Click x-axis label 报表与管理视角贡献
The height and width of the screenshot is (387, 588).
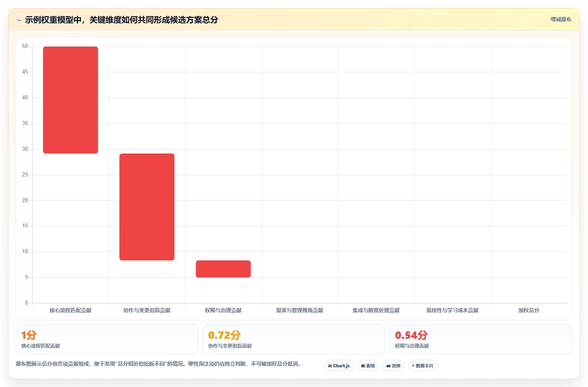[x=300, y=310]
